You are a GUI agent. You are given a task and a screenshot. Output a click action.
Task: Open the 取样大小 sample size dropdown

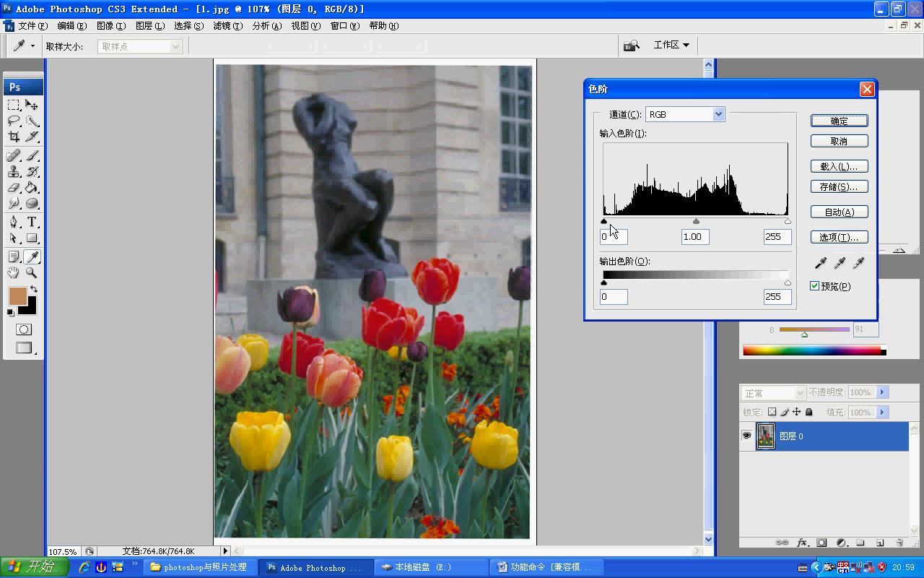(139, 46)
